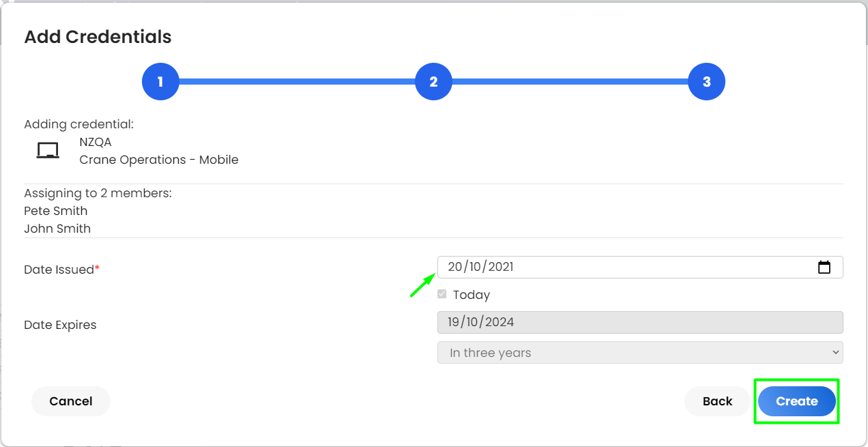Click the Create button

point(797,401)
